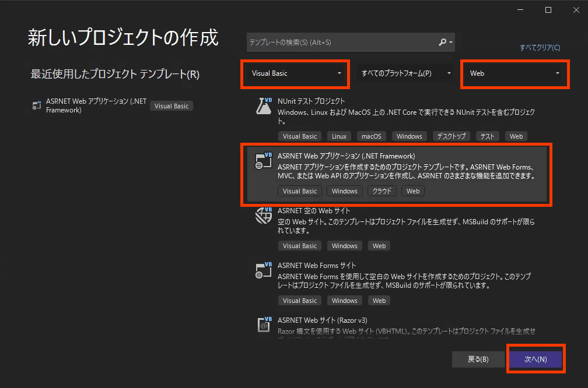Click Web tag under ASP.NET Web Forms サイト
This screenshot has height=388, width=588.
[x=379, y=301]
